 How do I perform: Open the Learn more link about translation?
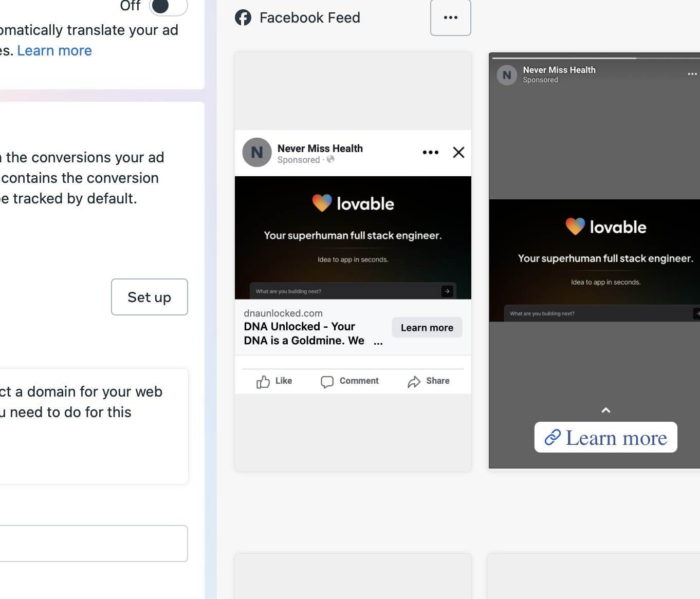pos(54,51)
